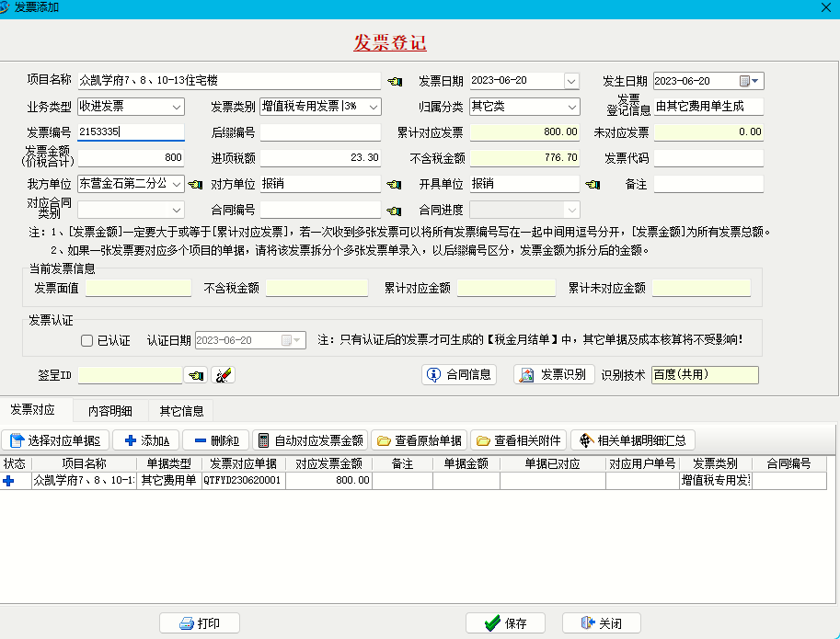Click the 自动对应发票金额 toolbar button

[x=310, y=439]
